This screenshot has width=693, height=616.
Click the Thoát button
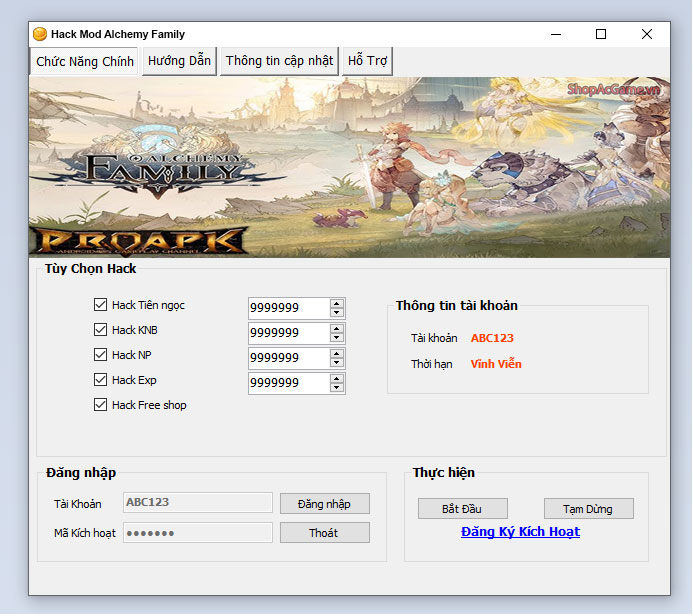pos(324,533)
